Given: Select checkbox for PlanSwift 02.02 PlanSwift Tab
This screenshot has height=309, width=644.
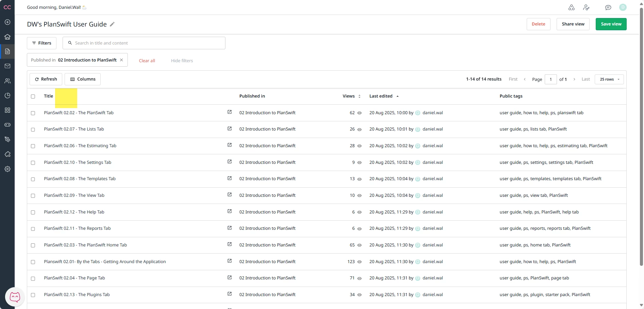Looking at the screenshot, I should pos(33,113).
